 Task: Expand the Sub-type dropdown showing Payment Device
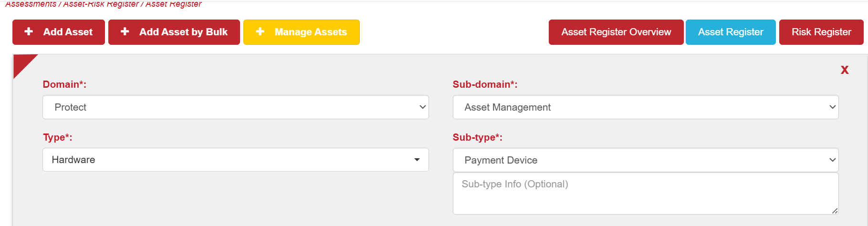[x=645, y=160]
